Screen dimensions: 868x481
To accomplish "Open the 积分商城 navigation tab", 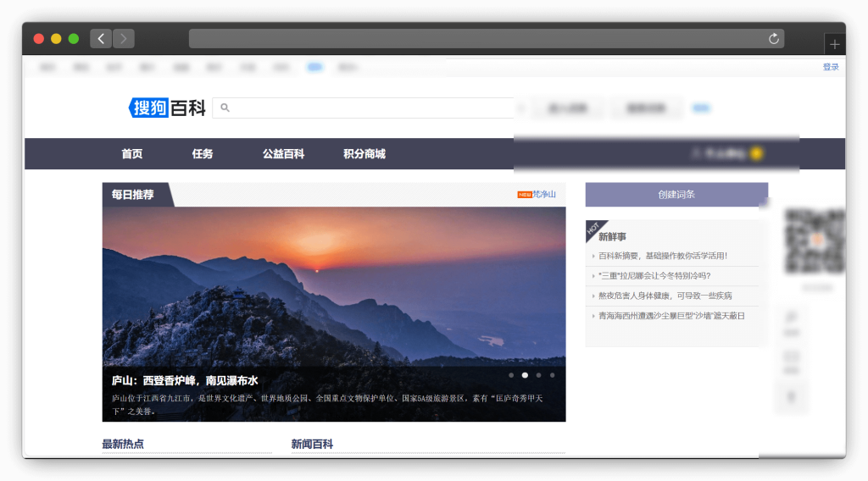I will click(364, 153).
